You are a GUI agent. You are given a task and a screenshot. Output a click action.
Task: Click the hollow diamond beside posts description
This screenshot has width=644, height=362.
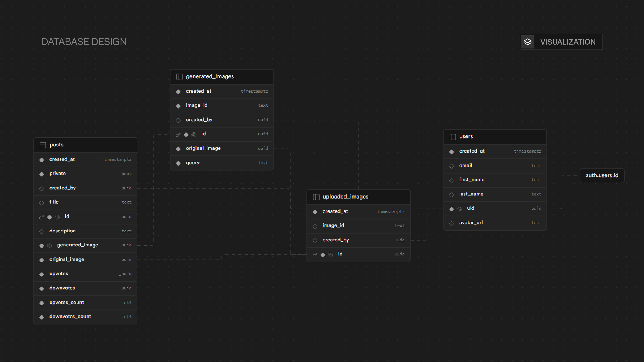42,231
